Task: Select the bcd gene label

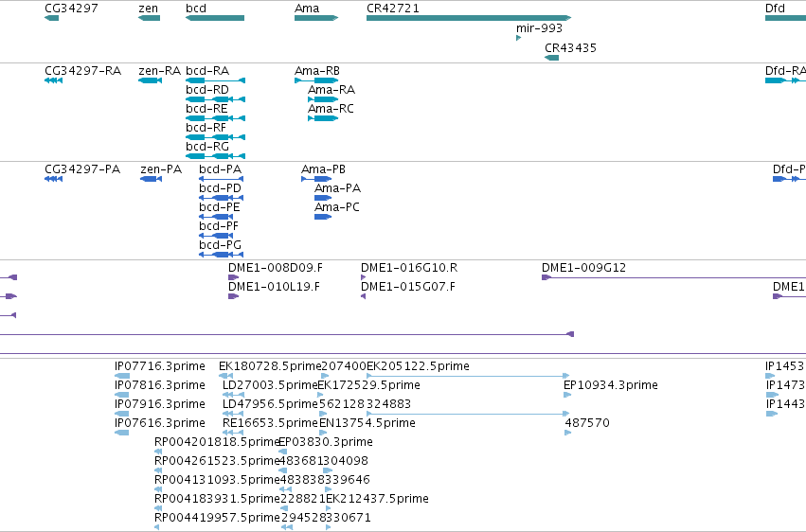Action: [x=196, y=9]
